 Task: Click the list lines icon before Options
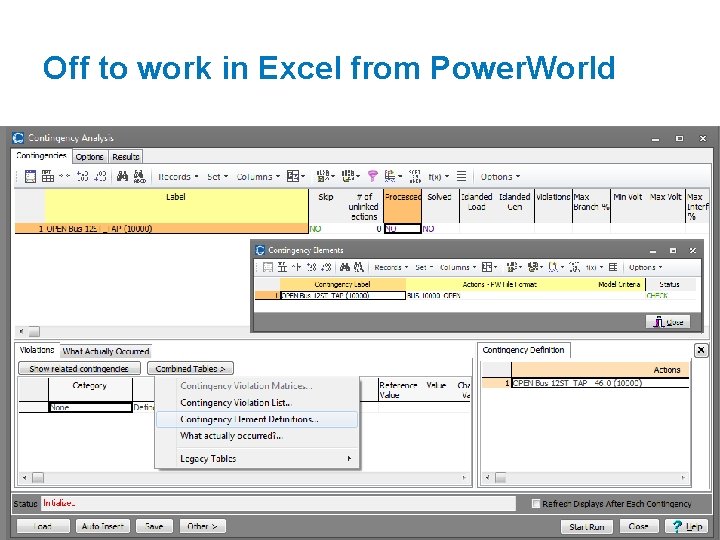point(461,176)
